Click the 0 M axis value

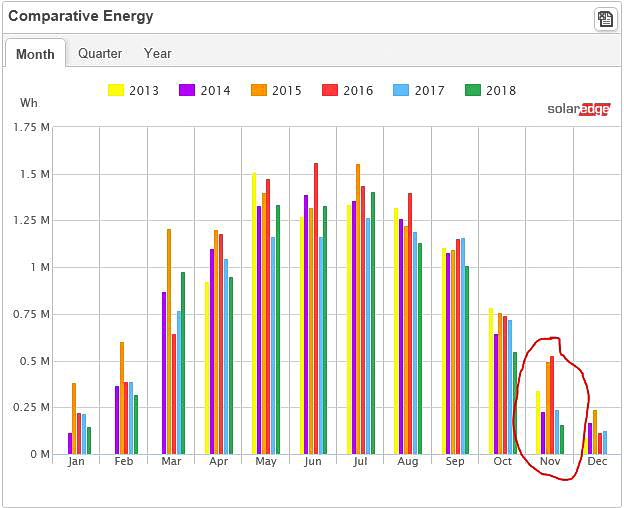40,454
